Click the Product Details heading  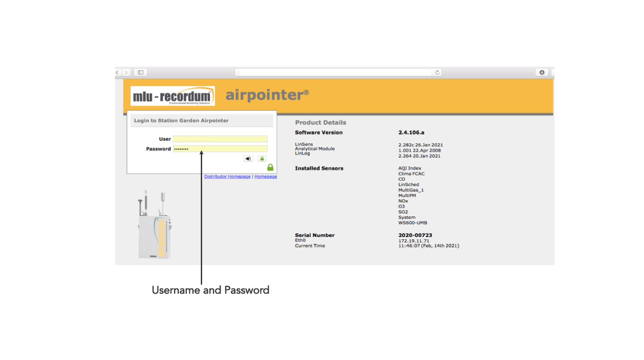pos(320,122)
